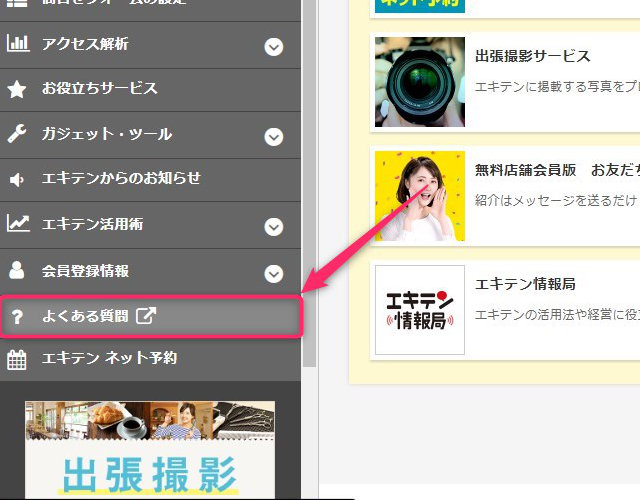This screenshot has height=500, width=640.
Task: Click the sidebar vertical scrollbar
Action: 310,184
